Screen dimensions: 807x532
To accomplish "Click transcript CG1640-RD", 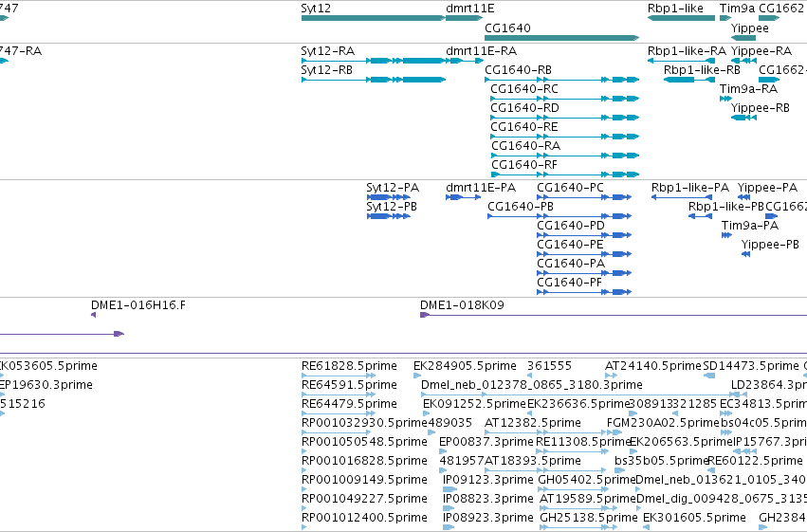I will (564, 118).
